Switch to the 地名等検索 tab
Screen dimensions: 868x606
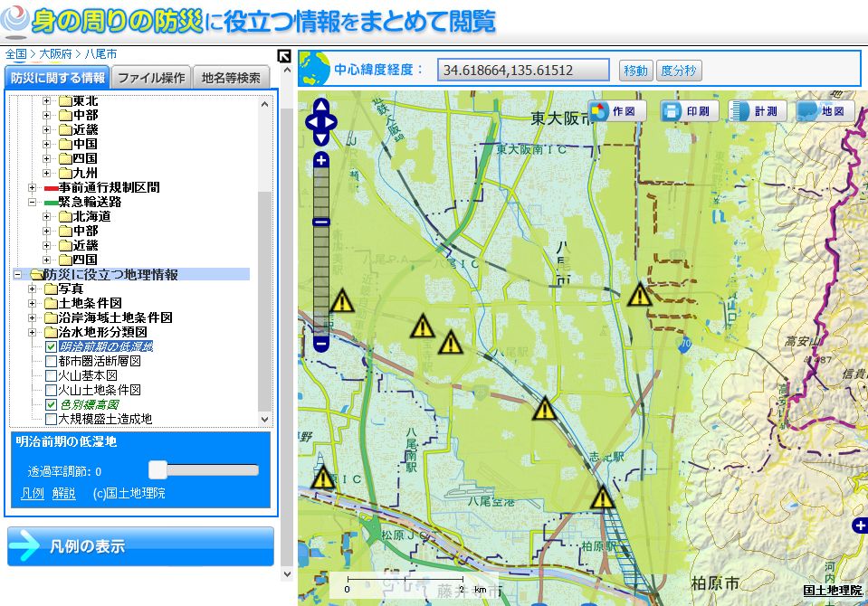tap(231, 78)
